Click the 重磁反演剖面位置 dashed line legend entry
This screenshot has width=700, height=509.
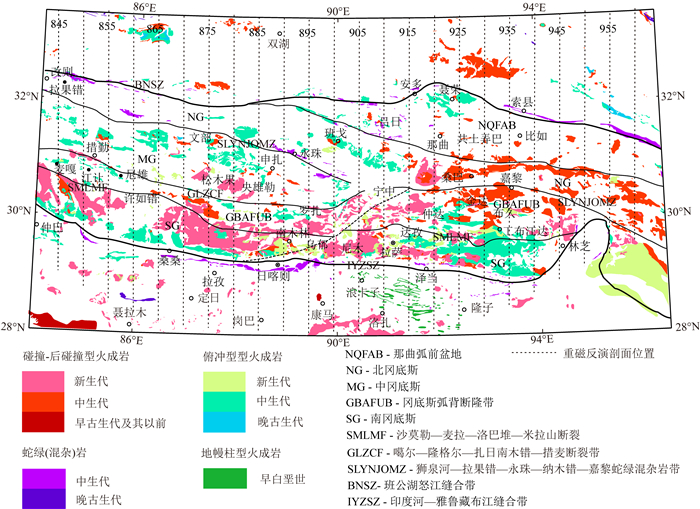(x=580, y=353)
